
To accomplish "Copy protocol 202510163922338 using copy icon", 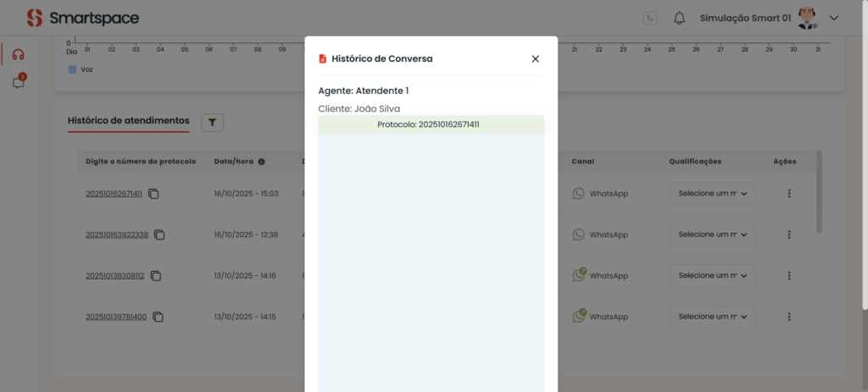I will click(159, 235).
